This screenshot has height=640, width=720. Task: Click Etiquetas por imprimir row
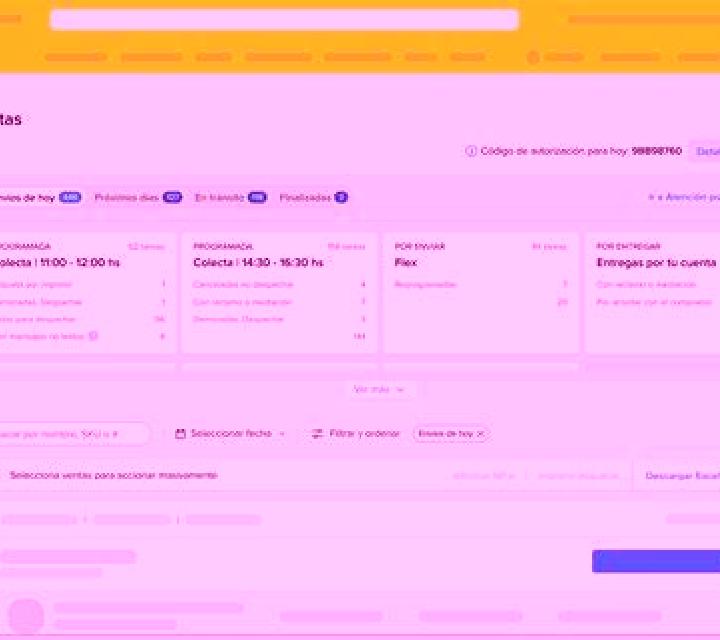coord(83,285)
